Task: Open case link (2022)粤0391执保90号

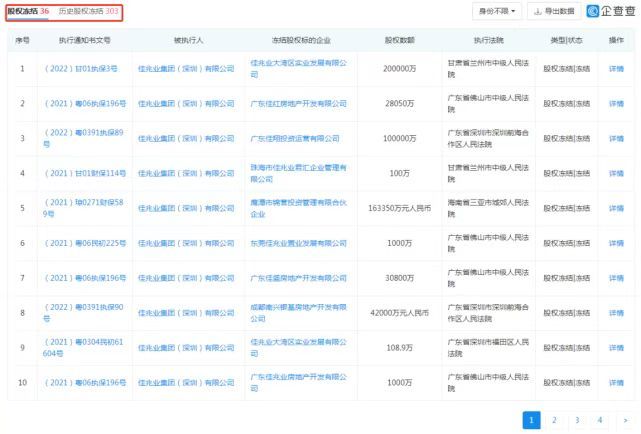Action: [x=83, y=313]
